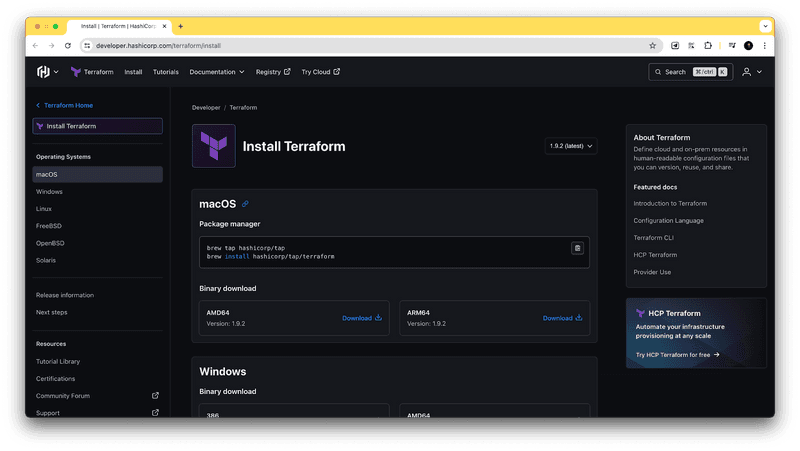Screen dimensions: 800x451
Task: Select Windows in sidebar list
Action: coord(49,192)
